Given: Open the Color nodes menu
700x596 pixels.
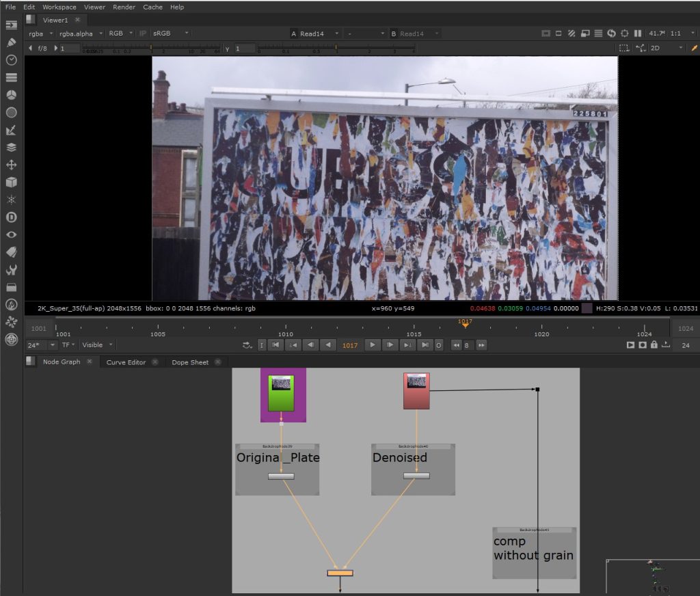Looking at the screenshot, I should pos(11,94).
